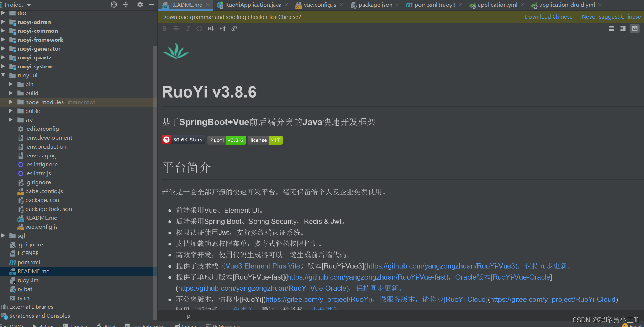The image size is (644, 327).
Task: Switch to editor-only view mode
Action: coord(612,28)
